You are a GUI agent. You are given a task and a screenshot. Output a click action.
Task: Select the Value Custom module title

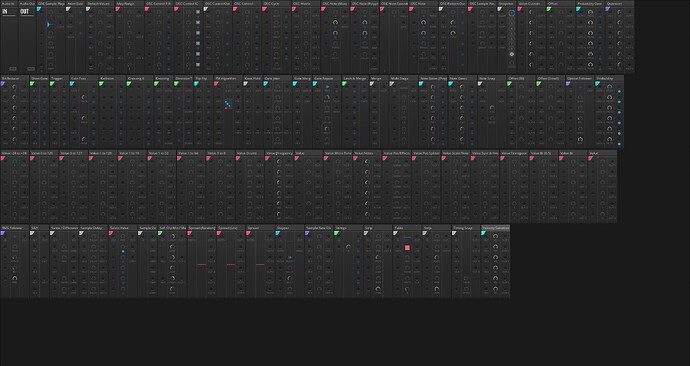pos(529,4)
